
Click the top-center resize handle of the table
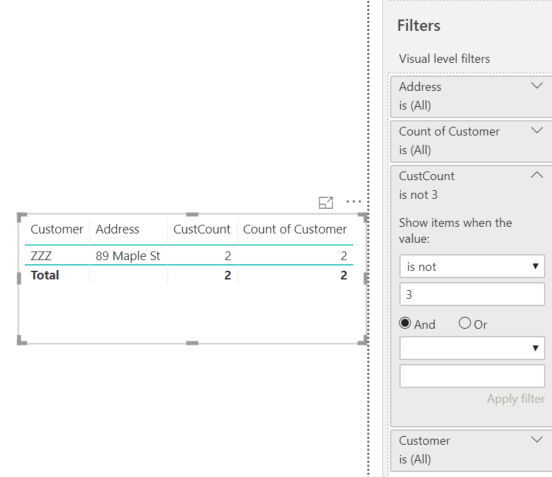click(192, 214)
